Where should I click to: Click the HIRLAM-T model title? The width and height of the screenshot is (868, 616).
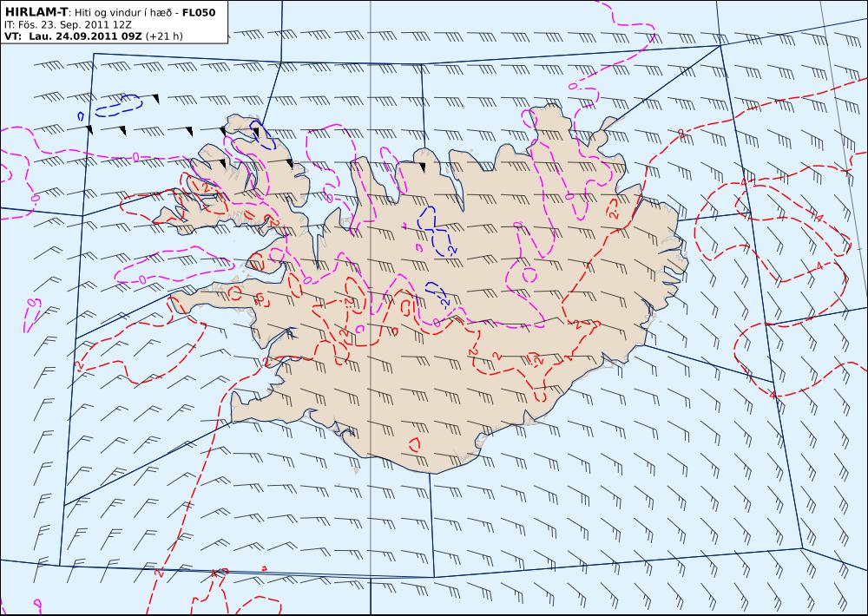coord(36,12)
